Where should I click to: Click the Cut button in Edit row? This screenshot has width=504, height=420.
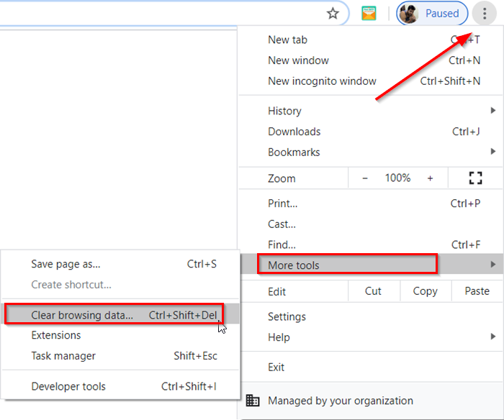point(374,291)
